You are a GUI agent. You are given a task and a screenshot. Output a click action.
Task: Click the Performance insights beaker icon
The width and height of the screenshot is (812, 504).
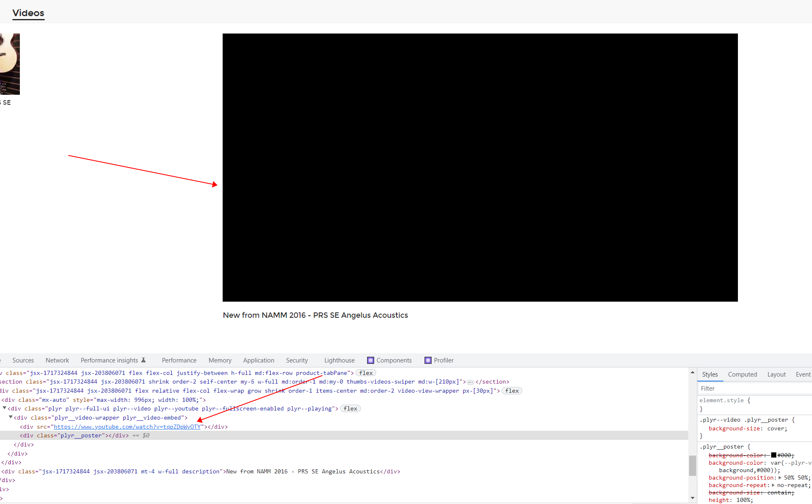point(144,360)
